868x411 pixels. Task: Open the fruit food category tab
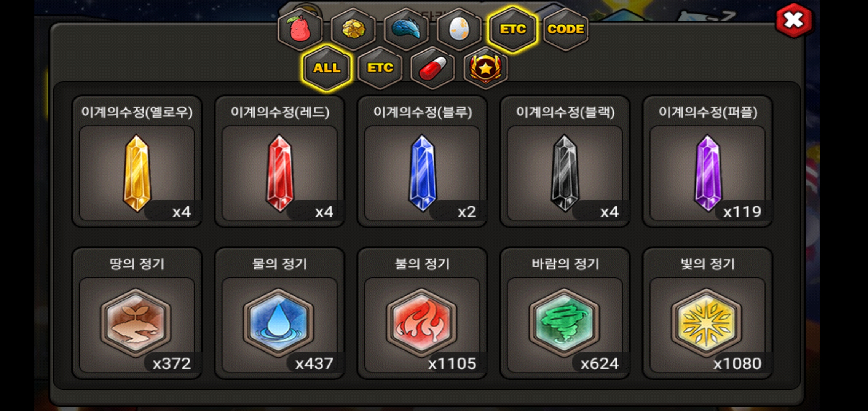pyautogui.click(x=300, y=29)
